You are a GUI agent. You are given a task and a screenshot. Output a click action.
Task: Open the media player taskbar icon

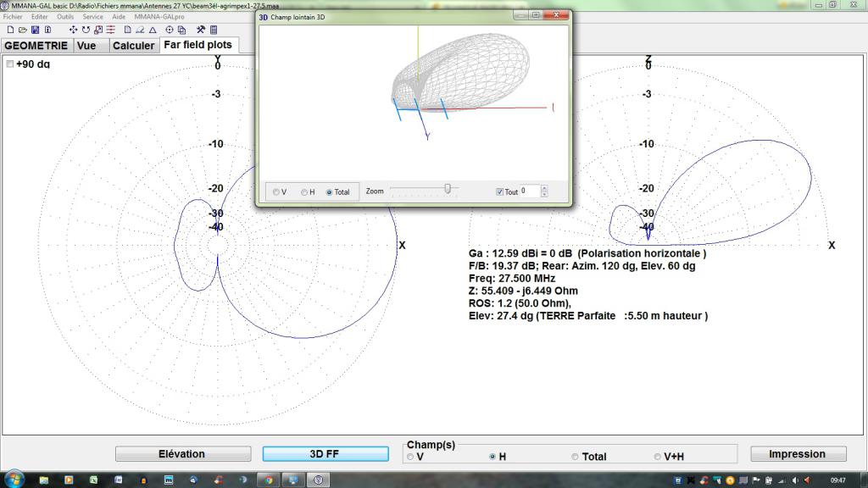pyautogui.click(x=69, y=480)
